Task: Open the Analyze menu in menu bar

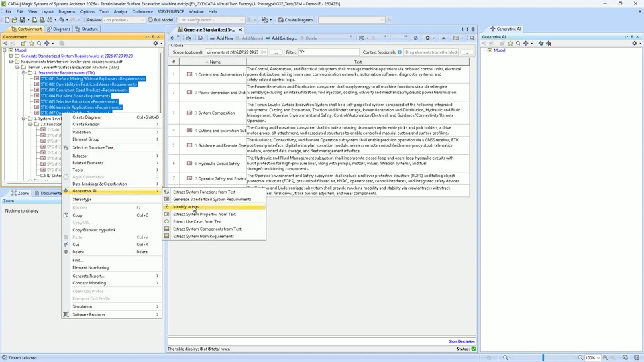Action: tap(120, 12)
